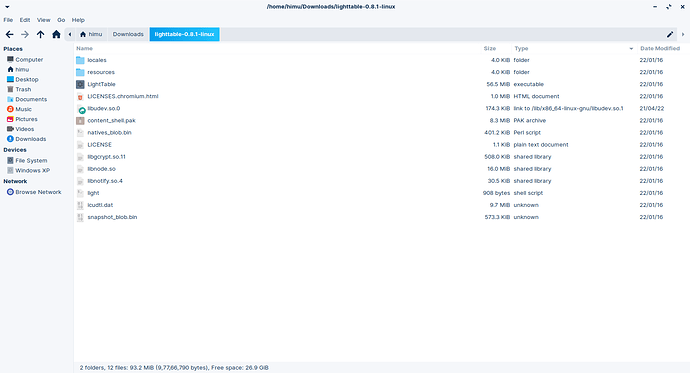Click the resources folder icon
690x373 pixels.
pos(80,72)
